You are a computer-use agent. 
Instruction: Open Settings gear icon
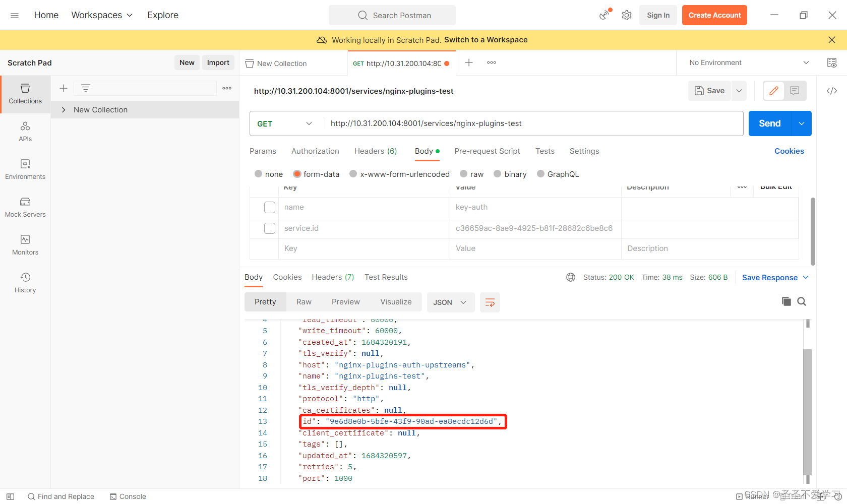[x=627, y=15]
